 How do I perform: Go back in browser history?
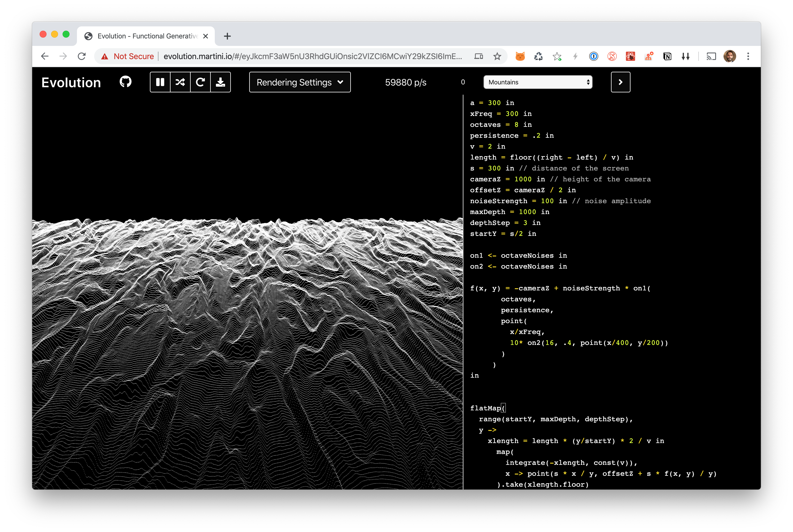coord(45,56)
